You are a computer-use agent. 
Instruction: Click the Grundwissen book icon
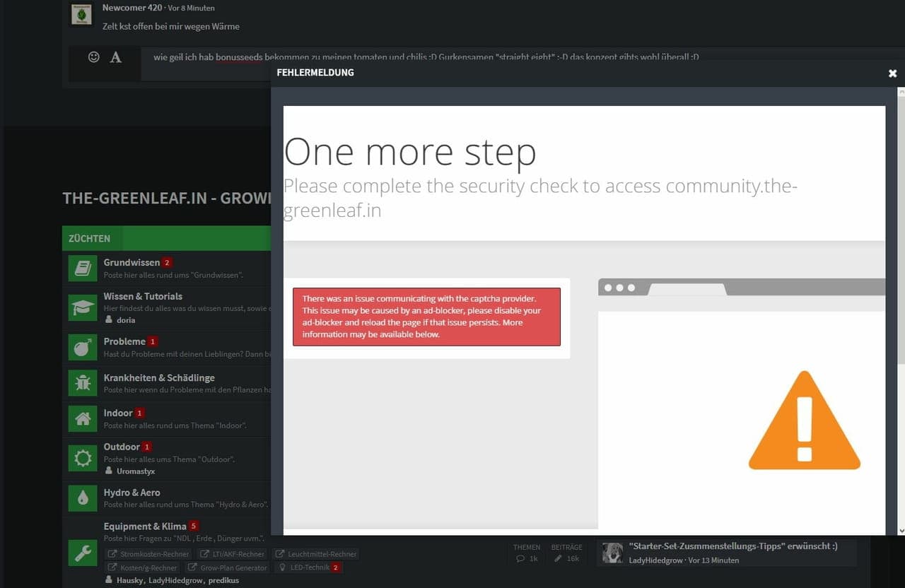tap(83, 269)
